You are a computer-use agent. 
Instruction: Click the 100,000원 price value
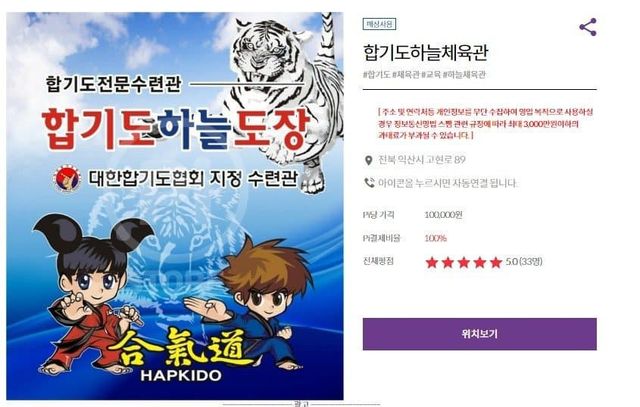pos(443,215)
